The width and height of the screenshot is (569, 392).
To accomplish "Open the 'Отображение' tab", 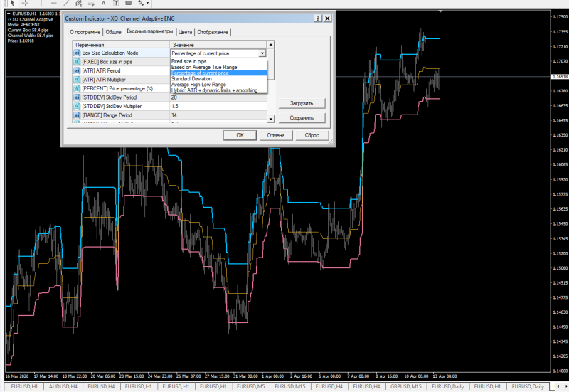I will click(213, 32).
